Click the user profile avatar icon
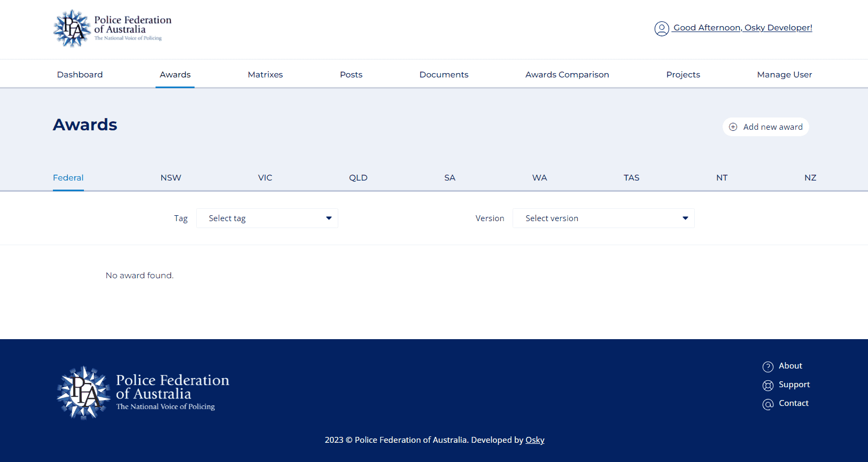Screen dimensions: 868x462 tap(661, 28)
